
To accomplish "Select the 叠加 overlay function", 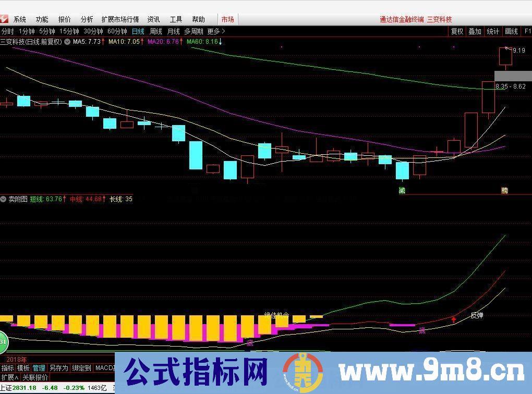I will point(475,31).
